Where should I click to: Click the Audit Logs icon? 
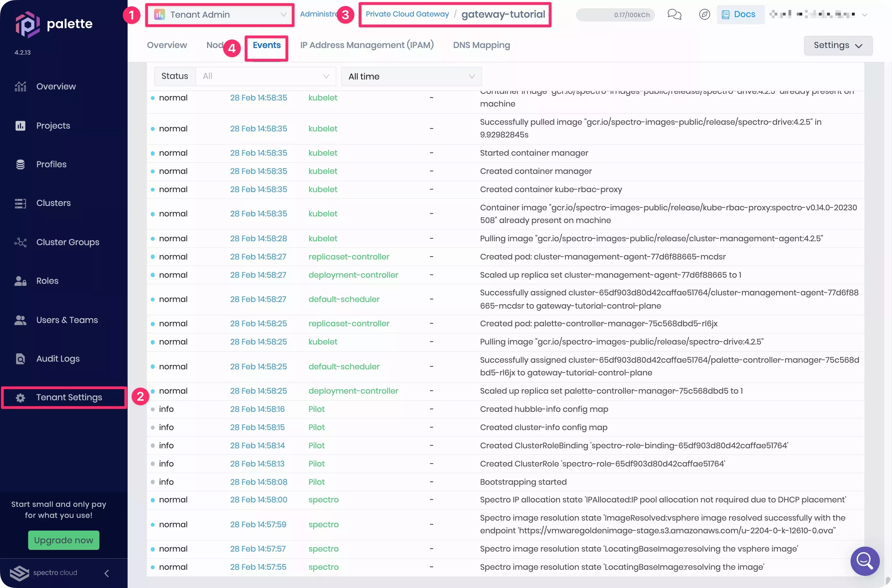pos(20,359)
